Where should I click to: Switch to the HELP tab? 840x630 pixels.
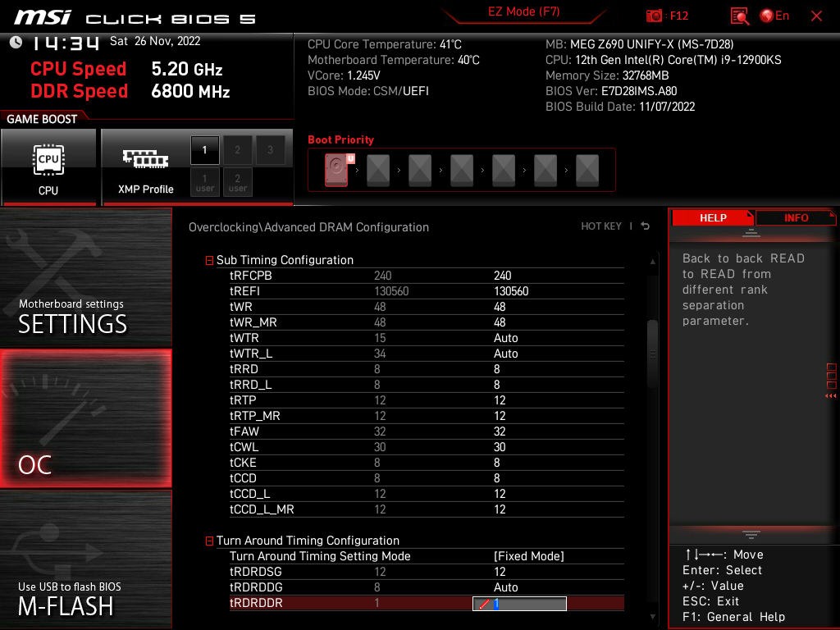[713, 218]
